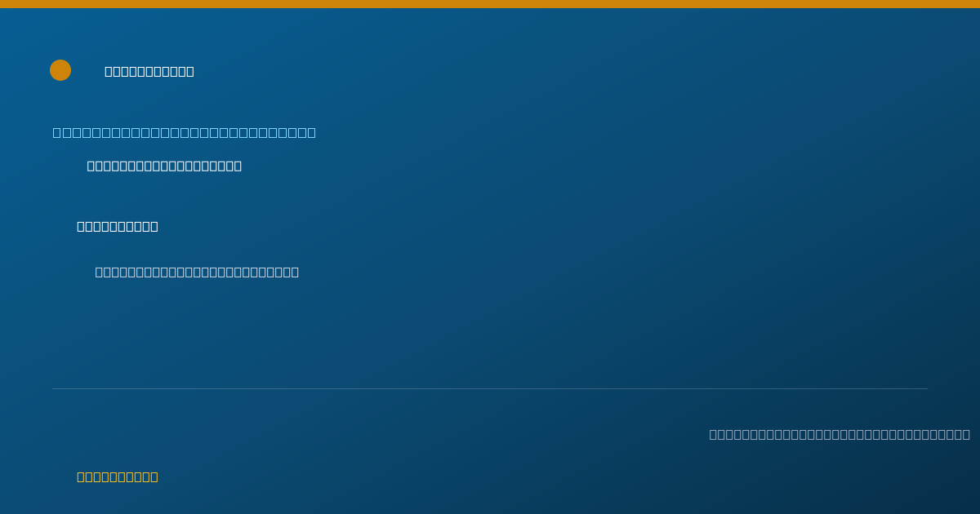Open the gray footer text on the right
980x514 pixels.
coord(840,434)
